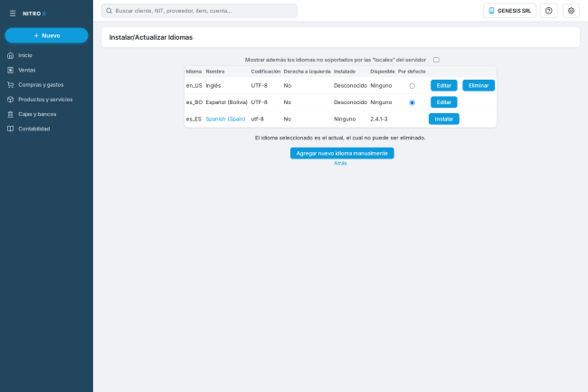Click the Por defecto column header
The height and width of the screenshot is (392, 588).
(x=412, y=72)
